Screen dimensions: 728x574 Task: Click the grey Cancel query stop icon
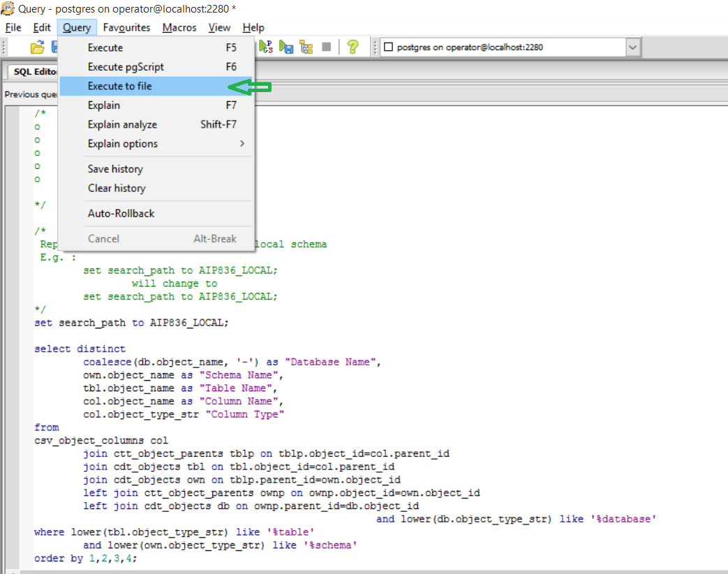[x=326, y=47]
